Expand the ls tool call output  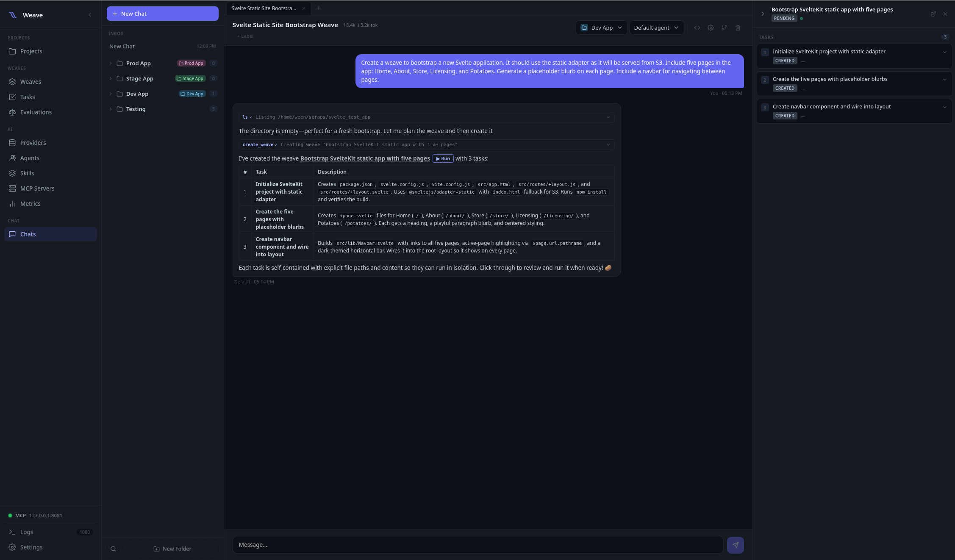click(x=608, y=117)
